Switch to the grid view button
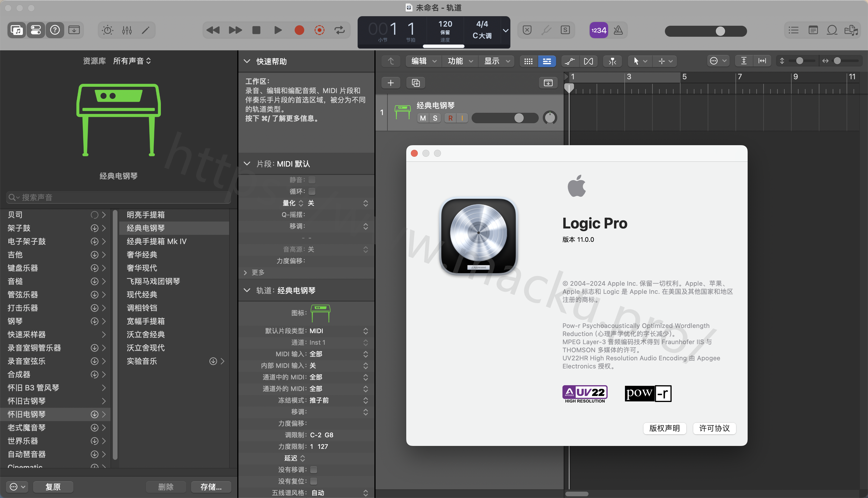Viewport: 868px width, 498px height. (528, 61)
